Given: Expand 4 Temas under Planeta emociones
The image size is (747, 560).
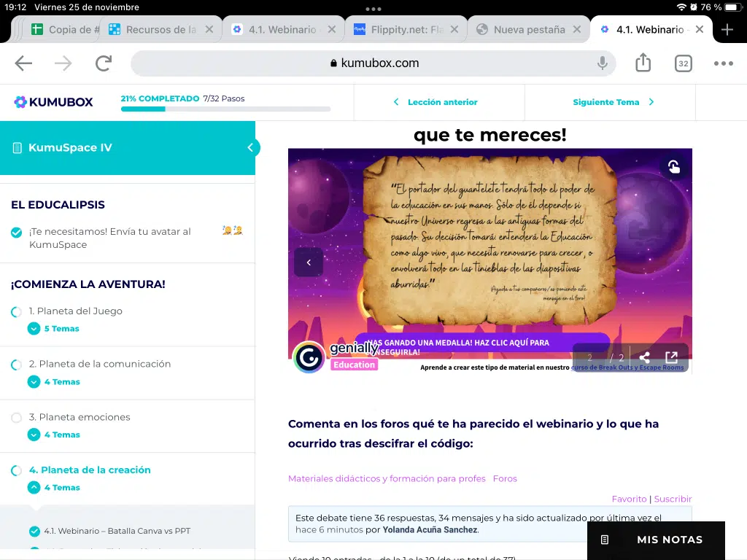Looking at the screenshot, I should pos(54,435).
